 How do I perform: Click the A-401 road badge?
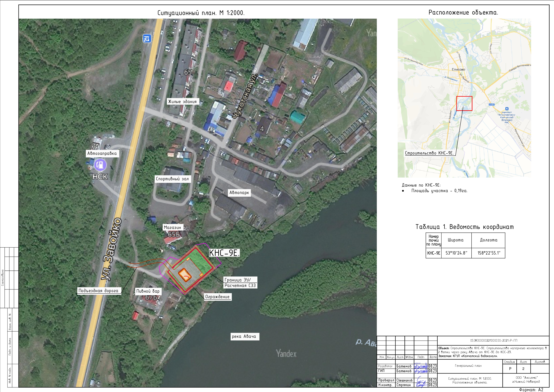tap(492, 104)
